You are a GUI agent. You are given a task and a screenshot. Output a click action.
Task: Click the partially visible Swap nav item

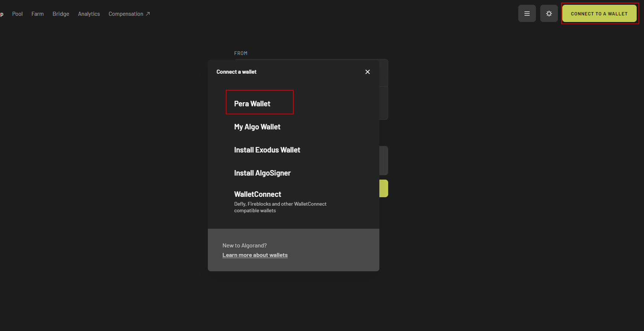(1, 14)
